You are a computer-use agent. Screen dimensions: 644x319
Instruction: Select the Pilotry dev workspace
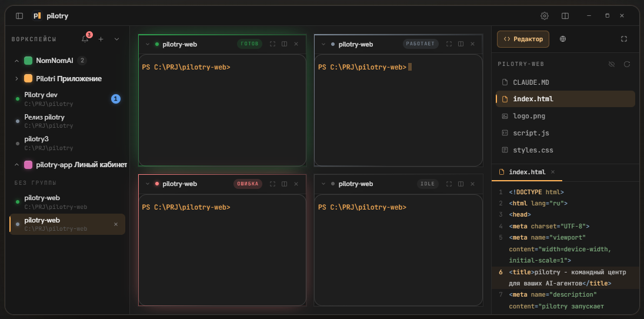[x=68, y=99]
